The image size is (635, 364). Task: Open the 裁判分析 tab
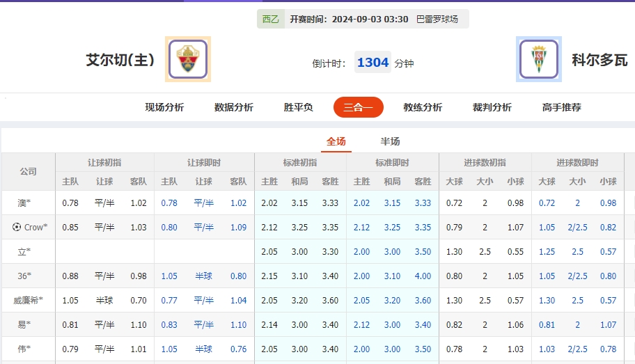tap(492, 107)
